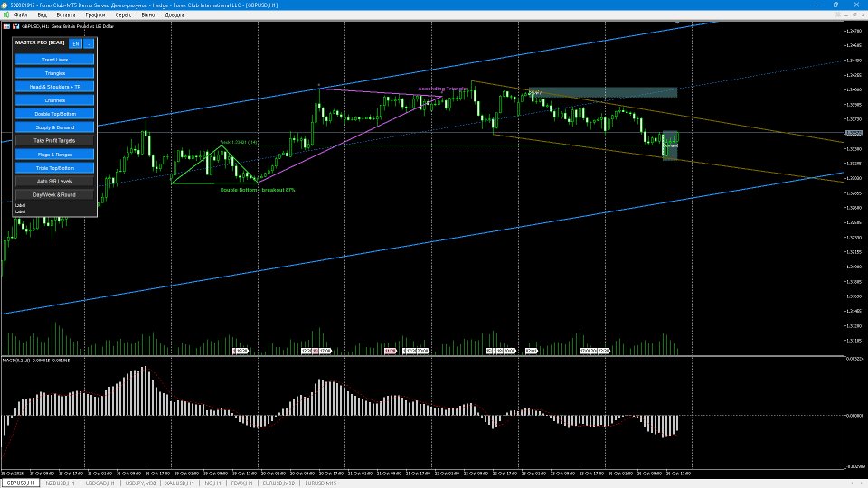Switch to XAUUSD,H1 chart tab
868x488 pixels.
click(x=180, y=483)
